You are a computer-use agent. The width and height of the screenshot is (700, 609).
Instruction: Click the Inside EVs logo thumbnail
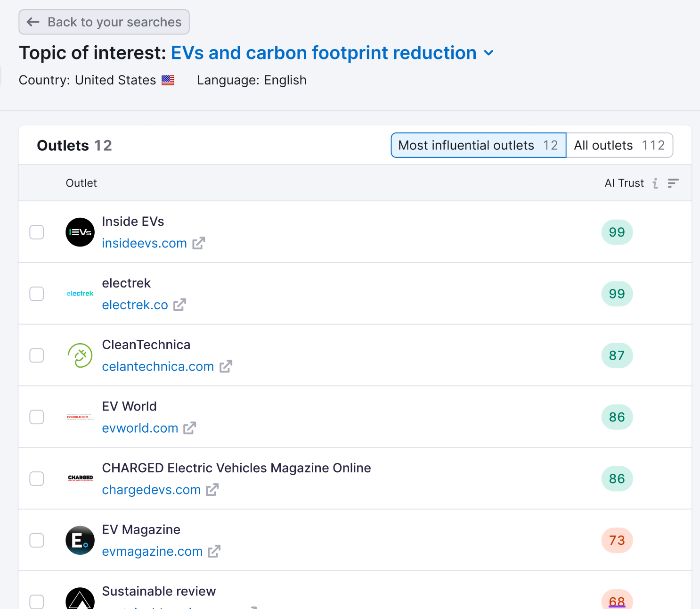point(80,232)
